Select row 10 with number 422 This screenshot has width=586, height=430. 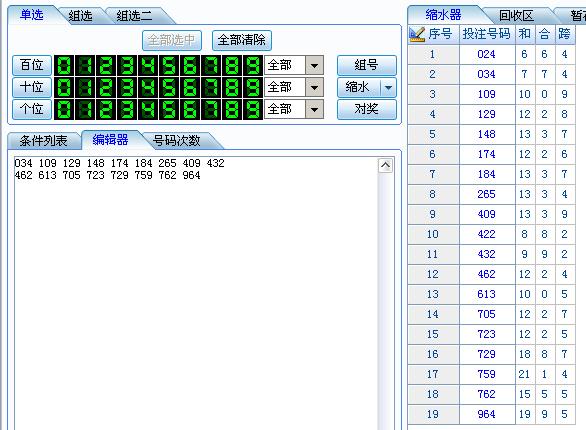click(491, 235)
